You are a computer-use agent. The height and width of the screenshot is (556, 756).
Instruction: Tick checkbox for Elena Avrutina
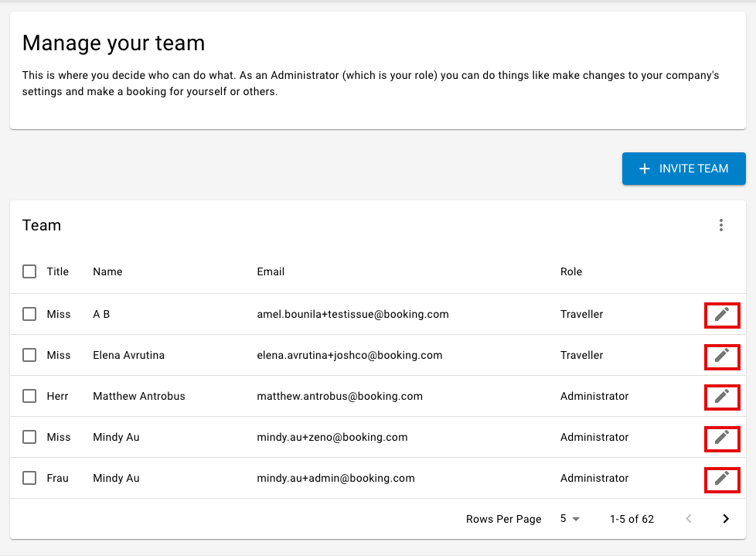point(29,356)
